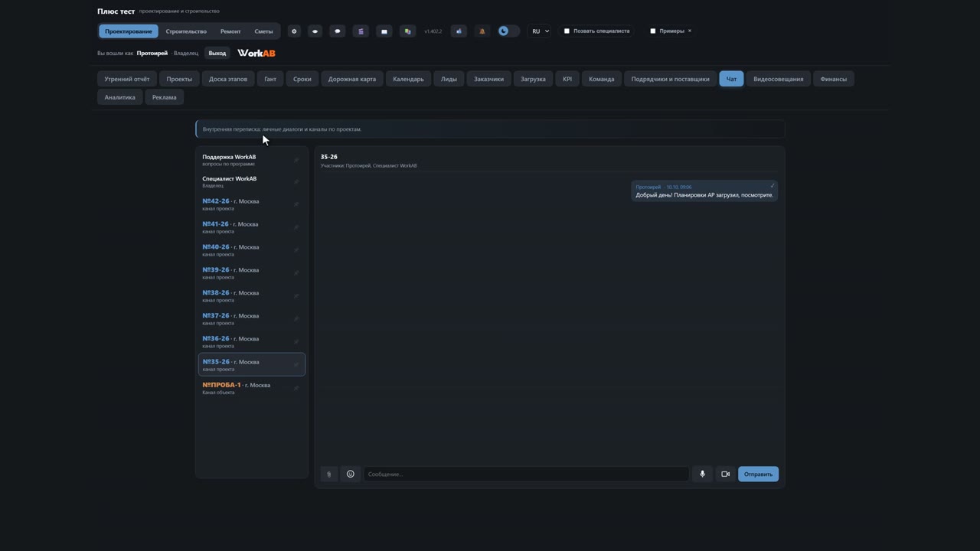Open the №37-26 project channel
The width and height of the screenshot is (980, 551).
point(252,319)
